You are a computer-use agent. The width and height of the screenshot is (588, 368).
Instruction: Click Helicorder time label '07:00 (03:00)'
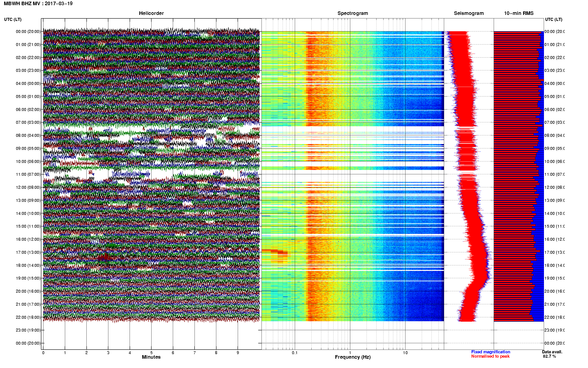[28, 122]
